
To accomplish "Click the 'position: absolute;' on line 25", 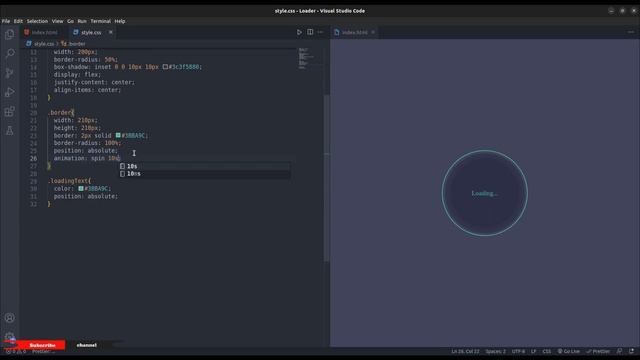I will click(x=86, y=151).
